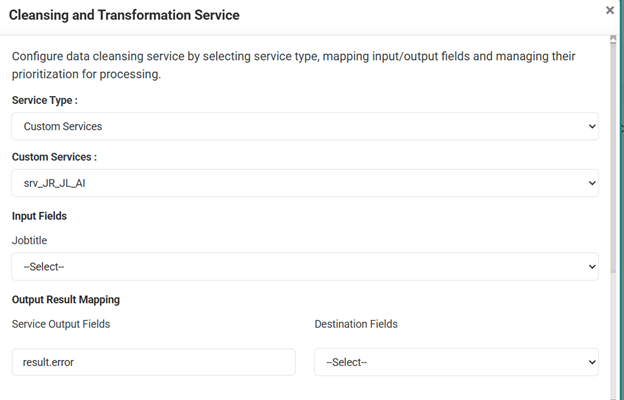Click the Jobtitle field label
624x400 pixels.
point(29,241)
